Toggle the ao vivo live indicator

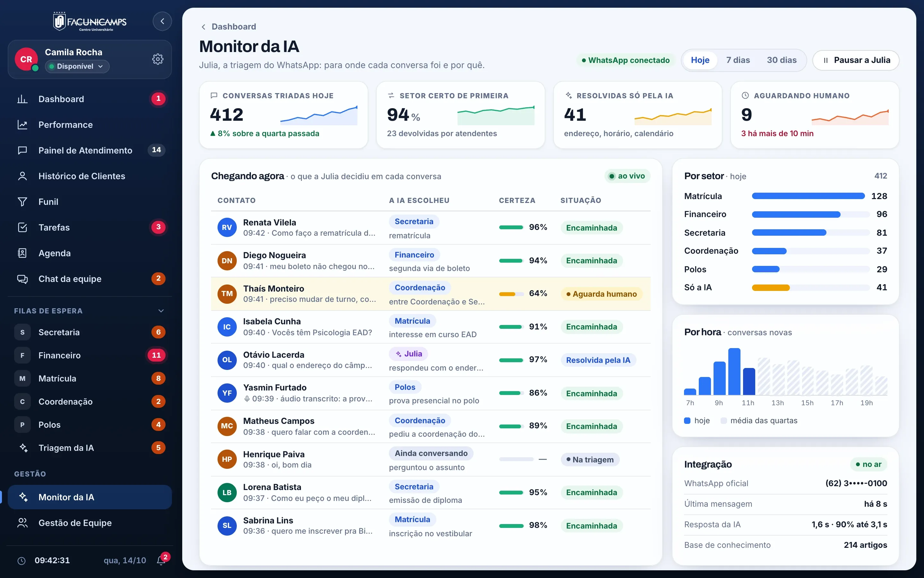tap(627, 176)
